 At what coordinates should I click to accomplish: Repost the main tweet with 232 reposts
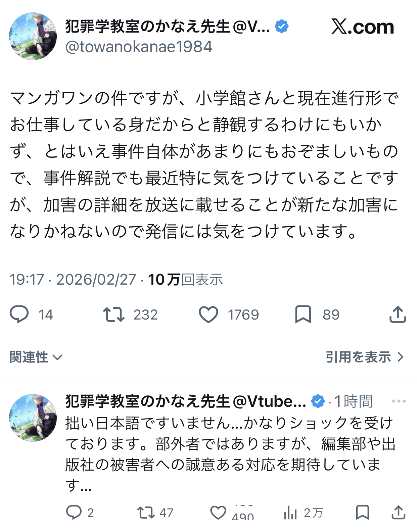pos(114,315)
